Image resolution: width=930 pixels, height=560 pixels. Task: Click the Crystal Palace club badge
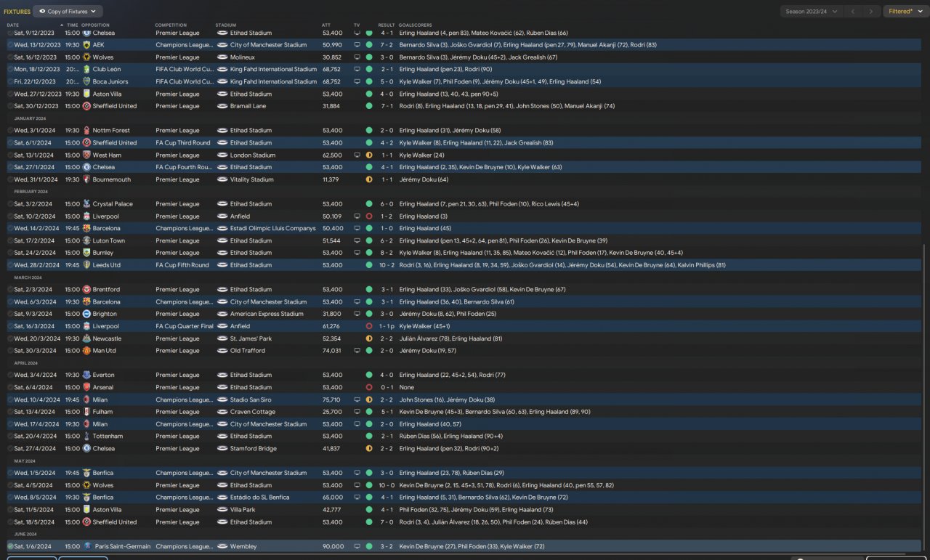pos(86,204)
